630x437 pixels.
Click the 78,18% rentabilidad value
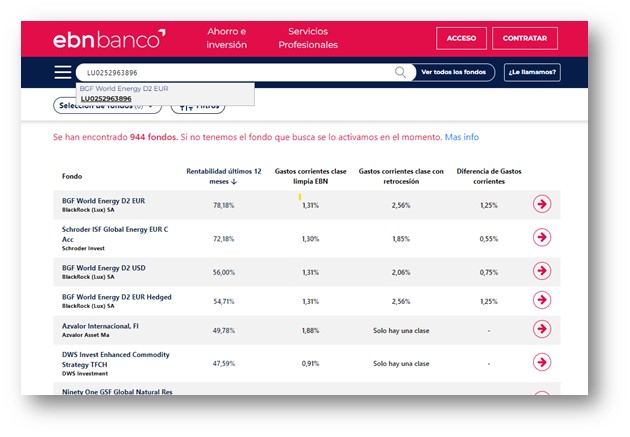click(223, 205)
